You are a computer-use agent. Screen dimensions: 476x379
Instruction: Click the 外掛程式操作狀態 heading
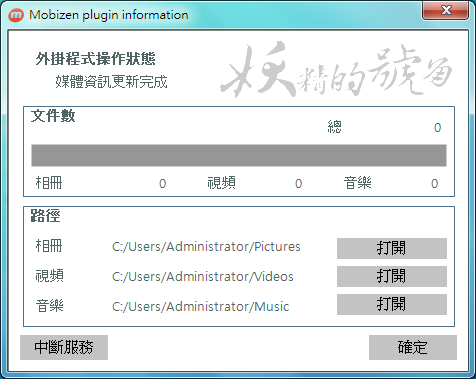(x=96, y=59)
